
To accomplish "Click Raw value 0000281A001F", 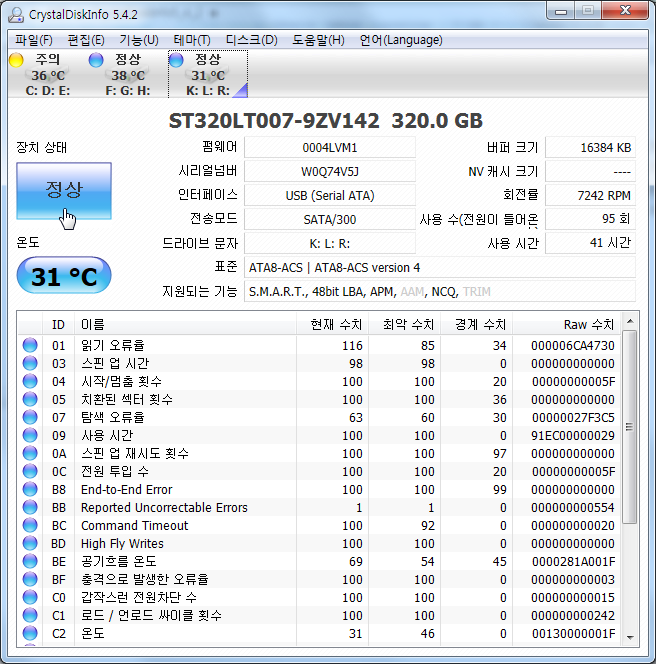I will click(x=573, y=562).
